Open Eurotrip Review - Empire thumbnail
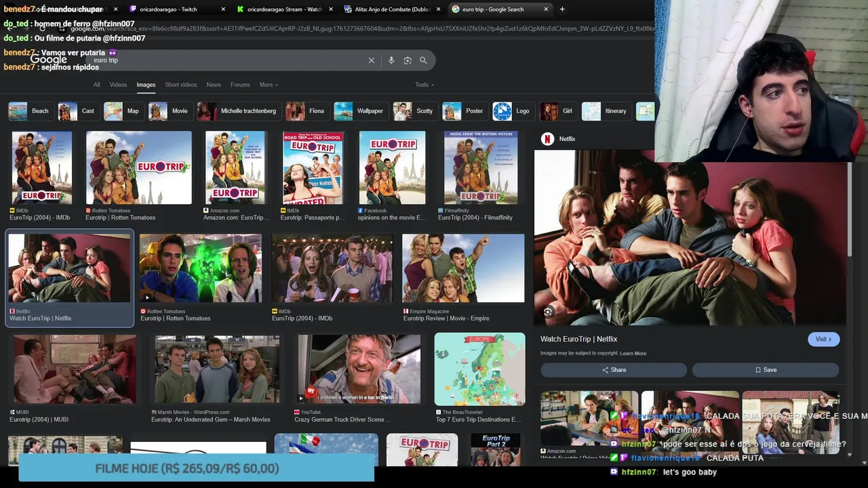 point(463,268)
